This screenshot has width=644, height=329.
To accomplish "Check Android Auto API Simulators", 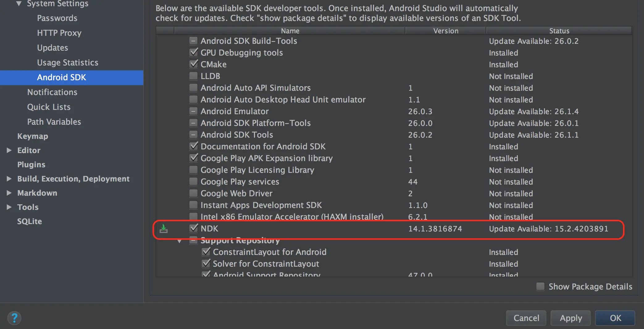I will click(194, 88).
